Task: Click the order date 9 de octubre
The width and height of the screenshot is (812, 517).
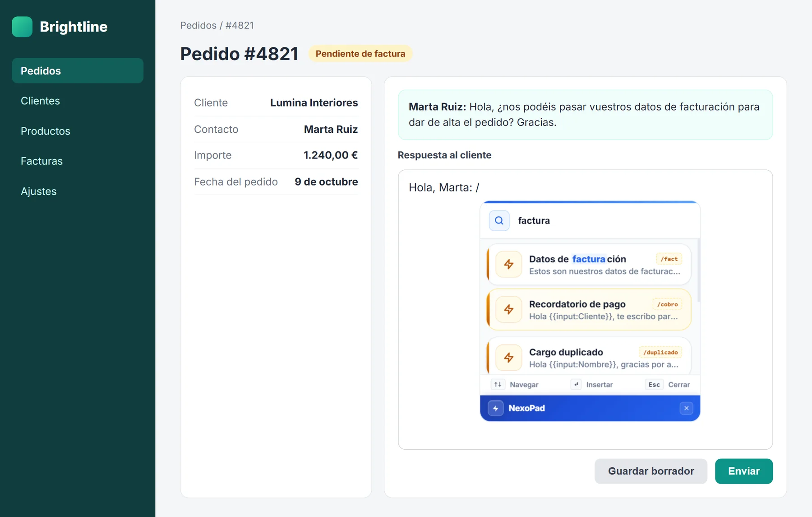Action: click(x=326, y=182)
